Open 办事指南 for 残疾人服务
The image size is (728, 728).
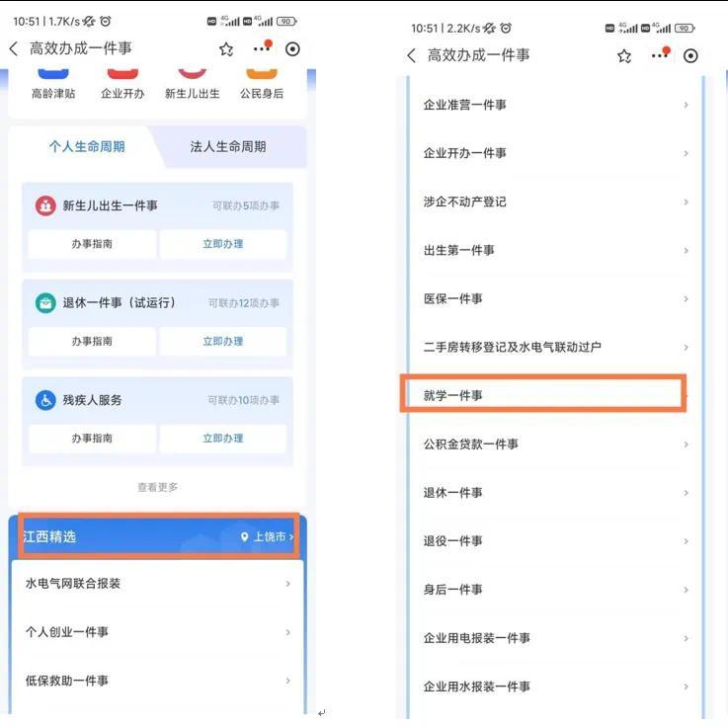(x=92, y=439)
